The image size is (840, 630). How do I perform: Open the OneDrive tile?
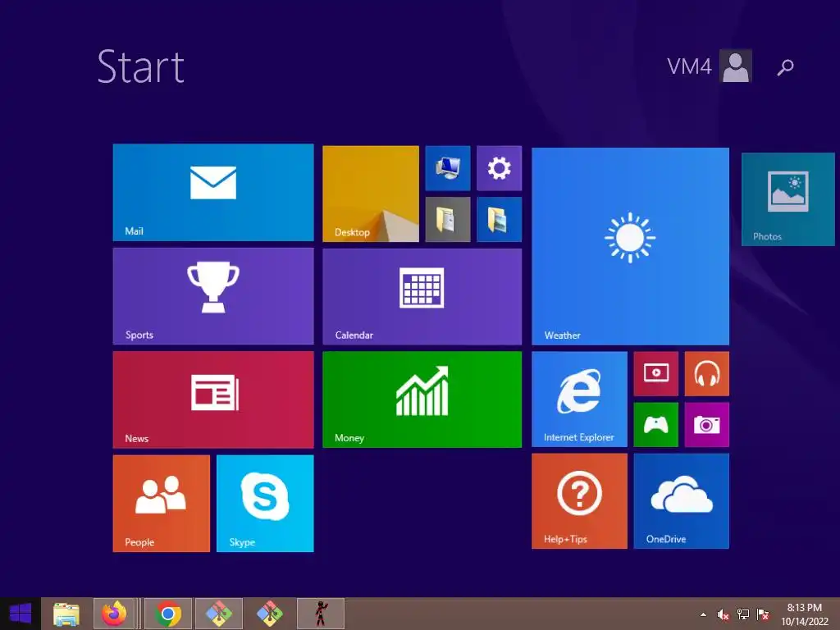(682, 501)
